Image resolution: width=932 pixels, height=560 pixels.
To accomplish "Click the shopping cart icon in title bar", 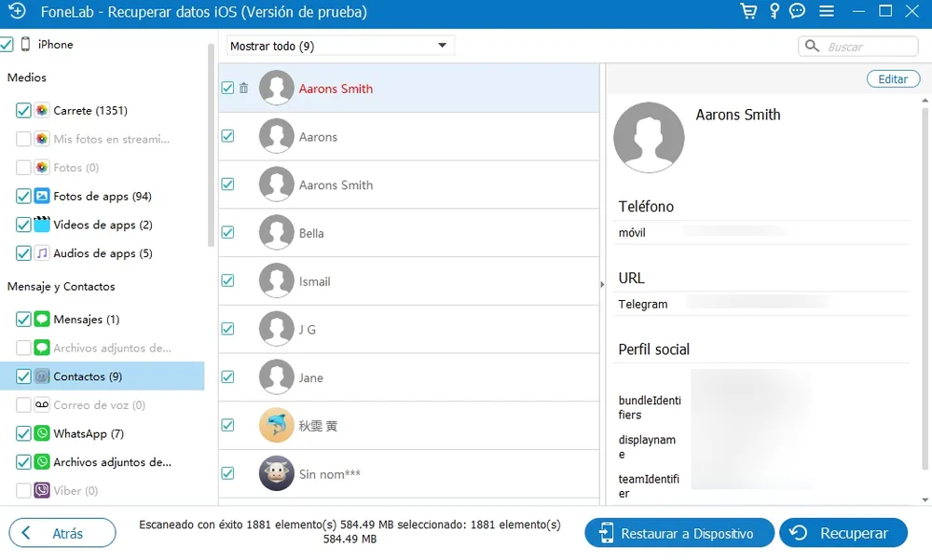I will click(x=747, y=12).
